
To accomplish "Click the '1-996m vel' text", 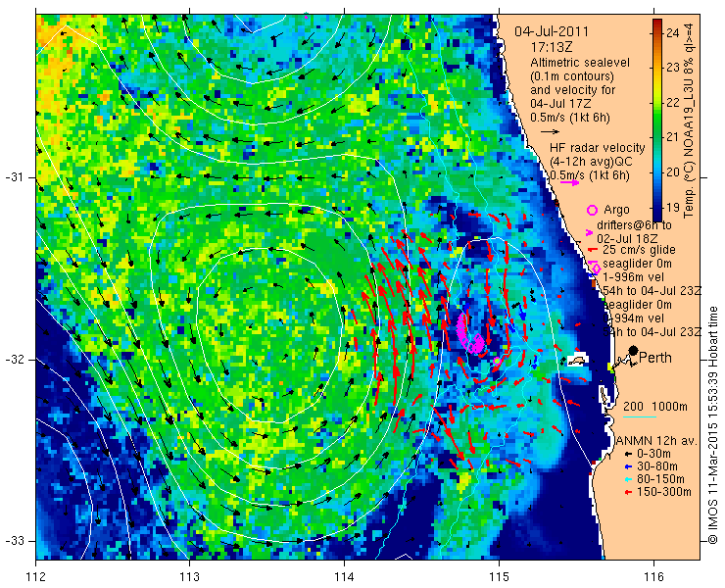I will click(634, 277).
